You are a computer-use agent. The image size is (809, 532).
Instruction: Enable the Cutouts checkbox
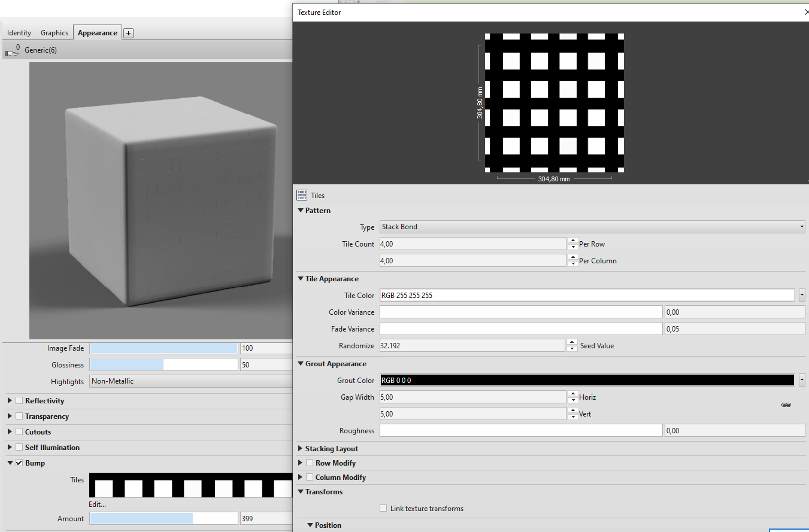(19, 432)
